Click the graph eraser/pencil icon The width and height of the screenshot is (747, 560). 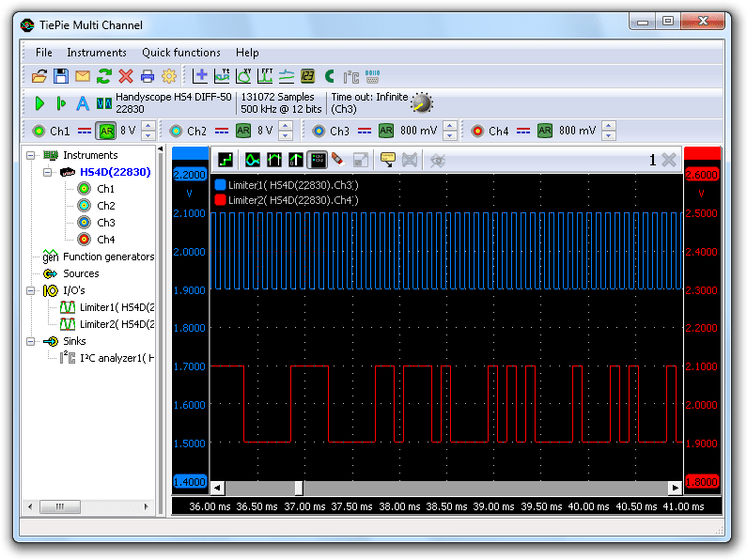(338, 160)
